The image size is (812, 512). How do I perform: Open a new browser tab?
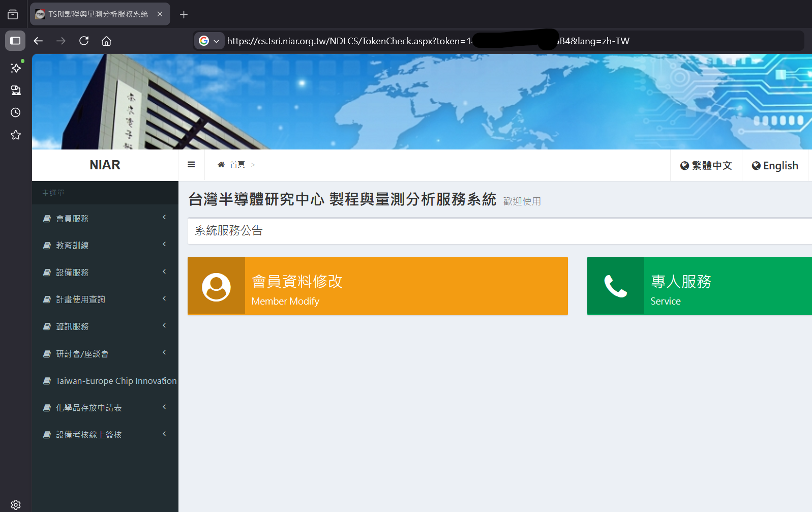184,15
